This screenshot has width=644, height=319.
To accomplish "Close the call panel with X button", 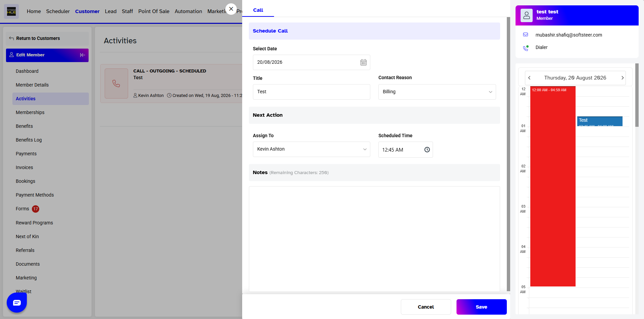I will click(231, 9).
